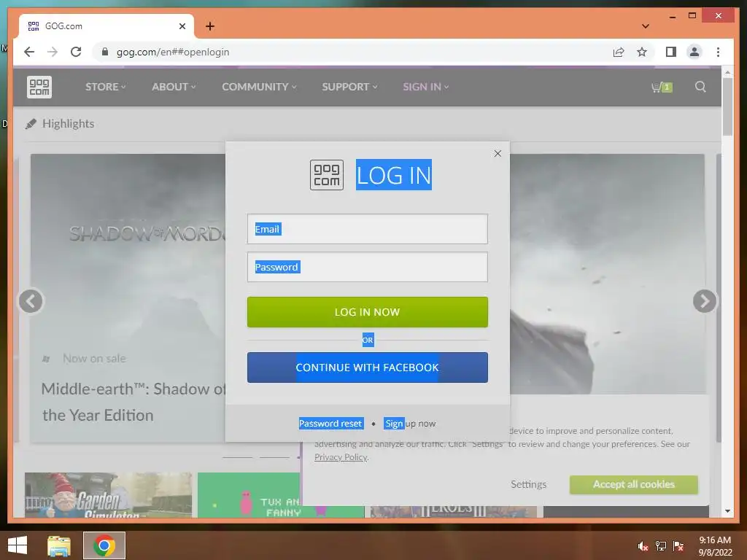The height and width of the screenshot is (560, 747).
Task: Open cookie Settings
Action: pyautogui.click(x=528, y=484)
